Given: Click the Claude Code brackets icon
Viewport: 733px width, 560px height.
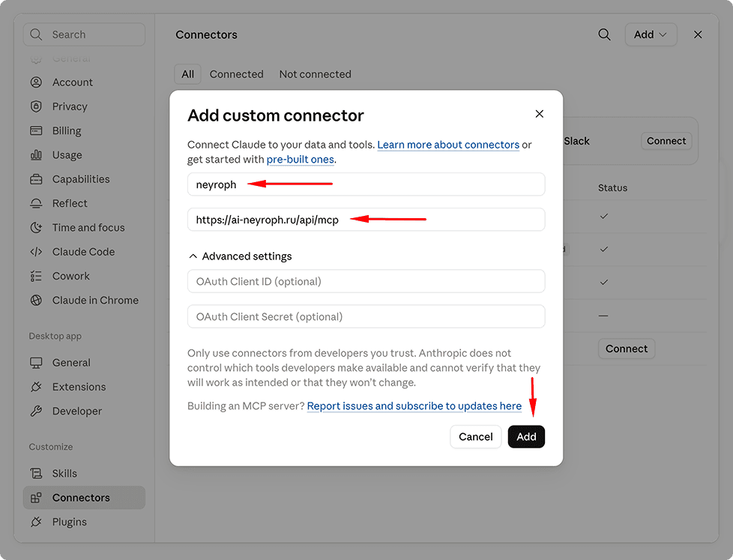Looking at the screenshot, I should [x=36, y=252].
